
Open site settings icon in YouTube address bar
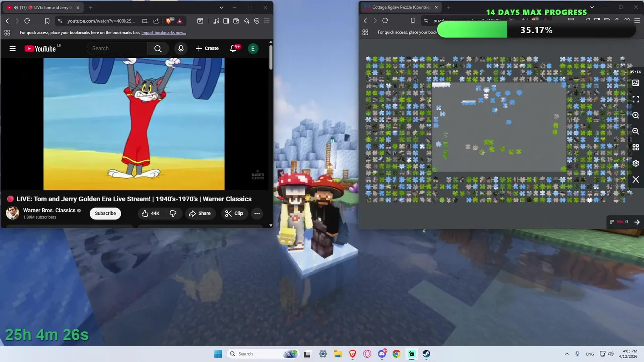(60, 21)
